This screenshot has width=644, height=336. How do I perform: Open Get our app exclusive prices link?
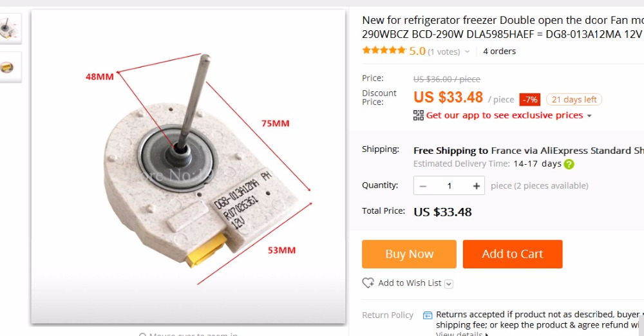504,115
